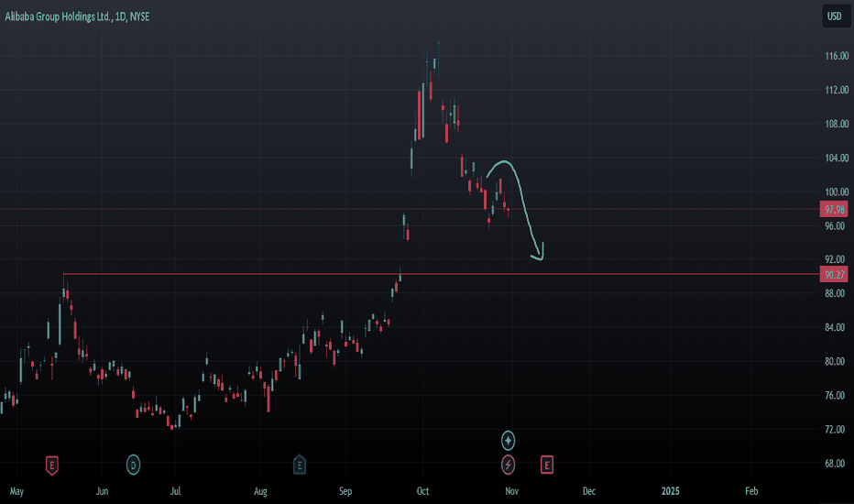Click the 84.00 price axis label

tap(837, 327)
